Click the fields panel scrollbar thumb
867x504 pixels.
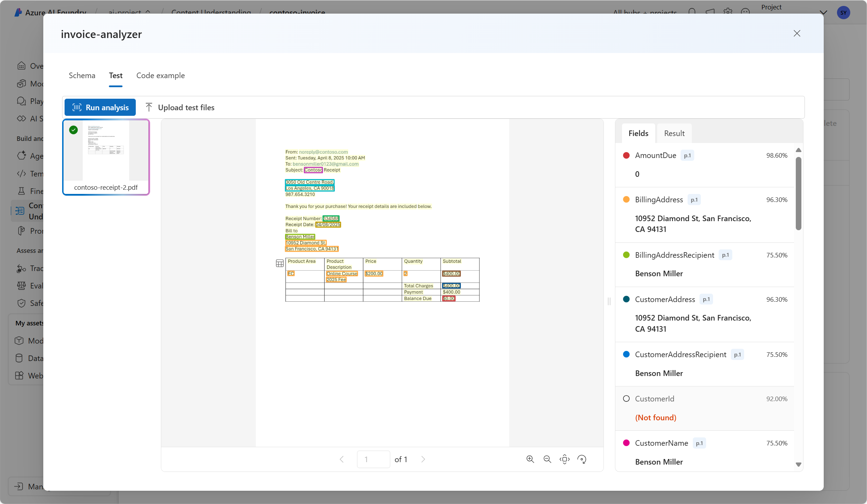pos(799,194)
